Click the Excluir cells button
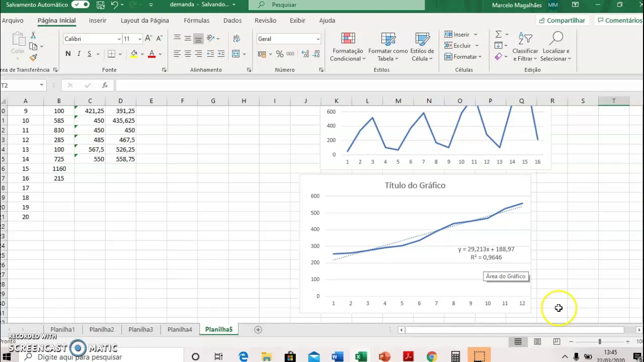 [x=458, y=45]
